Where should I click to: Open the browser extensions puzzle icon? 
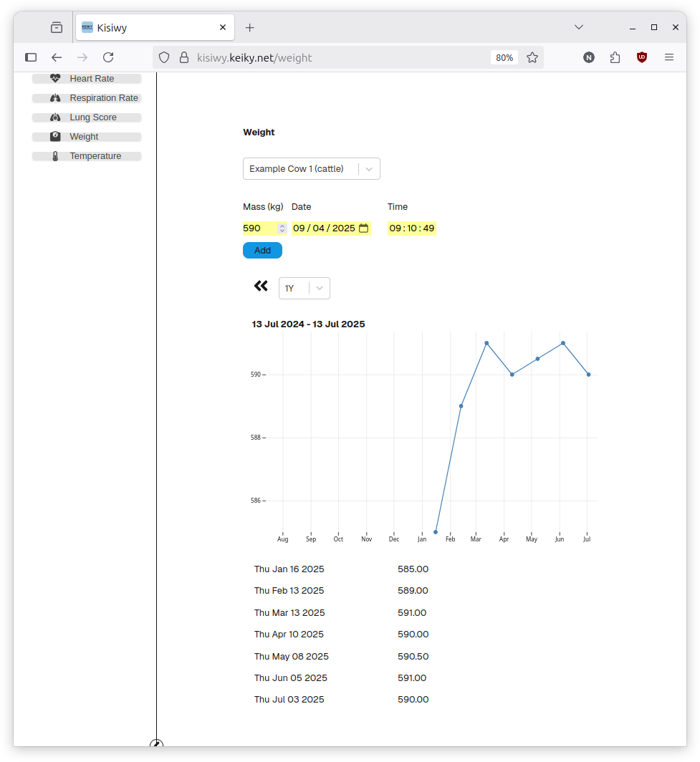pos(615,57)
